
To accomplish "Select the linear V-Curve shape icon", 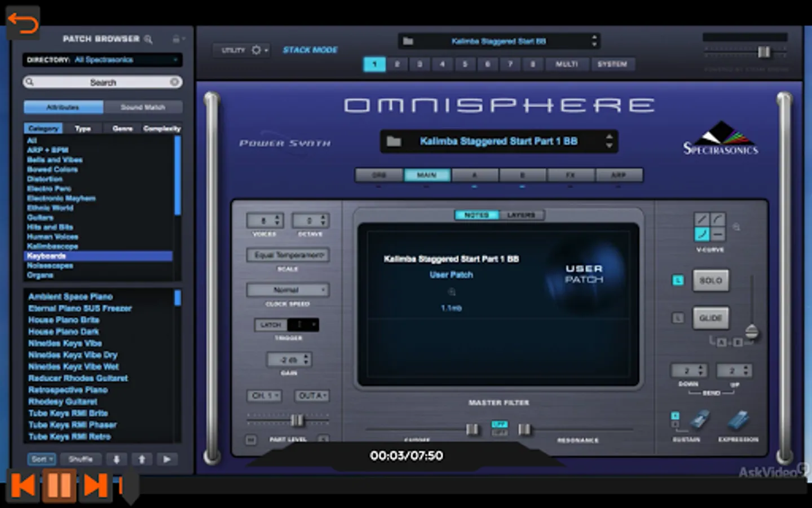I will click(x=701, y=220).
